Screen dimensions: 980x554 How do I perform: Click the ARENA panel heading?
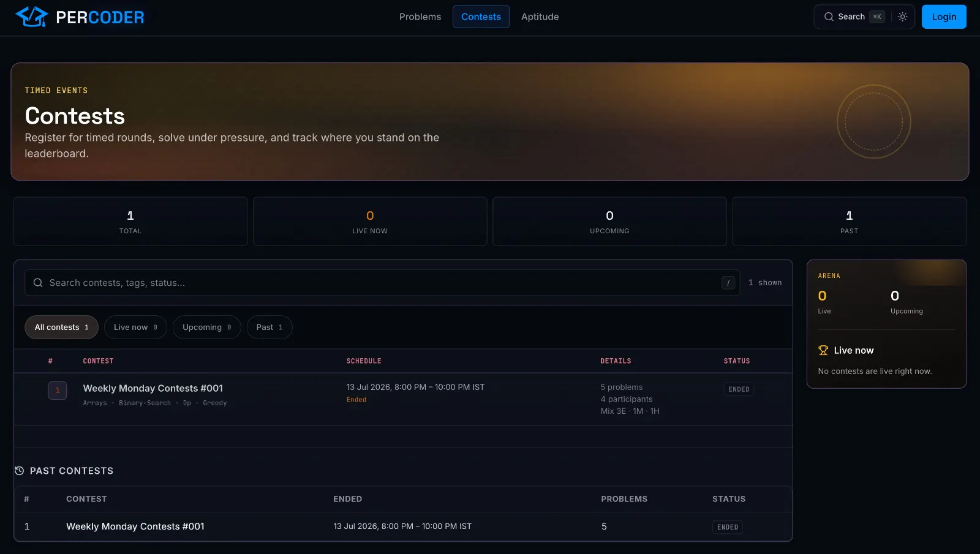(x=829, y=276)
